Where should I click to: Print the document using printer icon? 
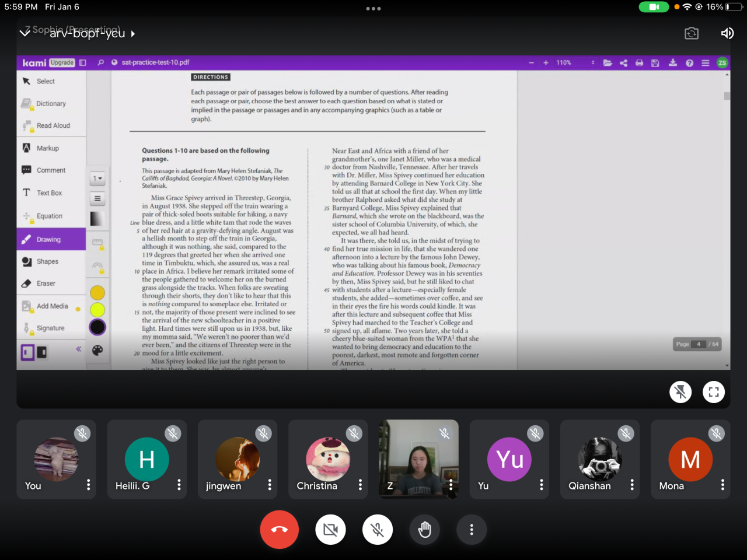pos(639,62)
